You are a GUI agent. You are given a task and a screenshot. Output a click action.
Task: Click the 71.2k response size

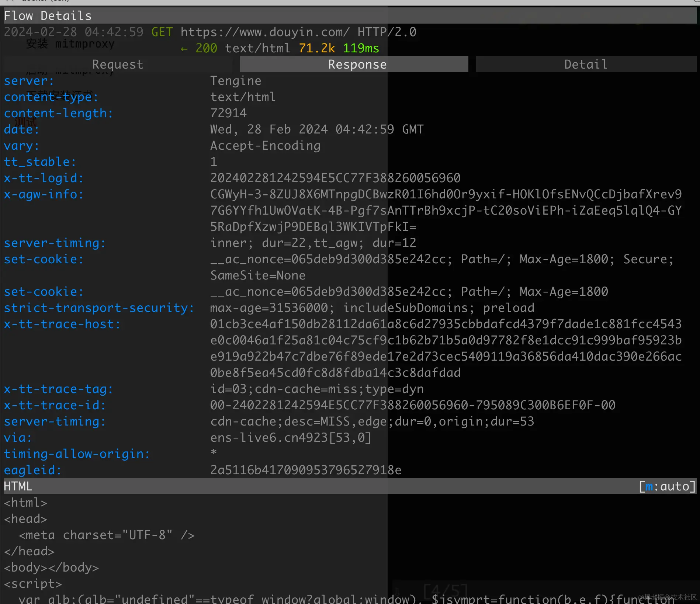(317, 48)
